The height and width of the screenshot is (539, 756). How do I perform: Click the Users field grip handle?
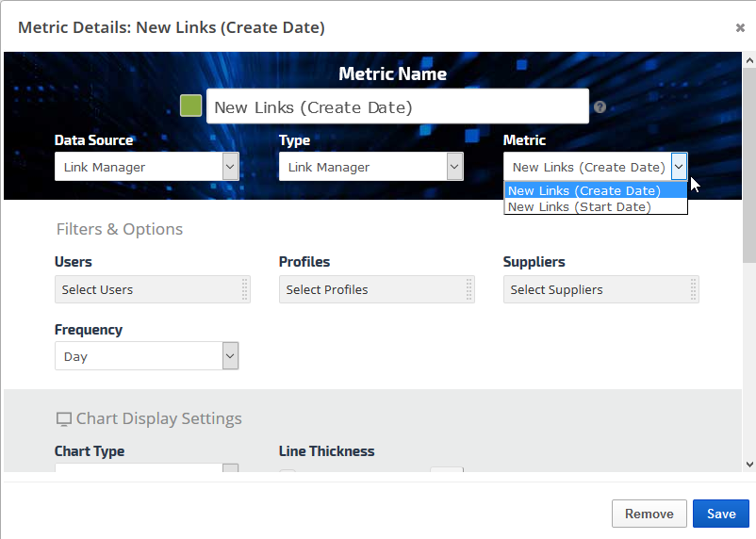tap(245, 289)
